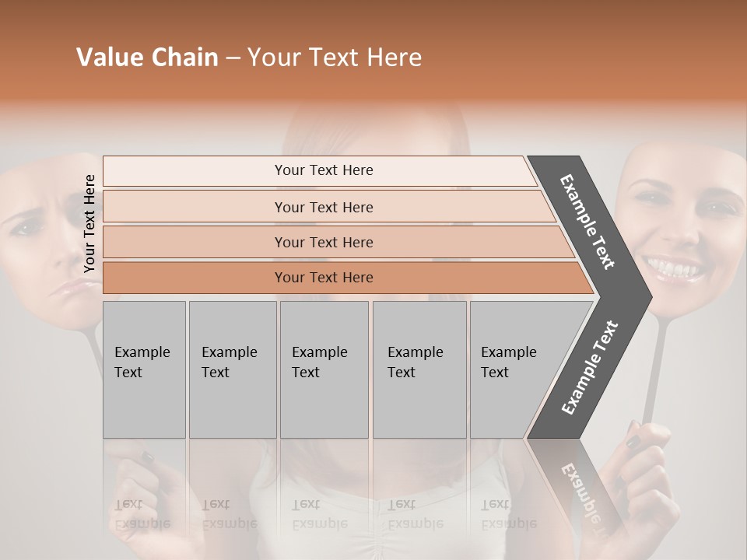Screen dimensions: 747x560
Task: Click the first gray "Example Text" box
Action: [x=144, y=369]
